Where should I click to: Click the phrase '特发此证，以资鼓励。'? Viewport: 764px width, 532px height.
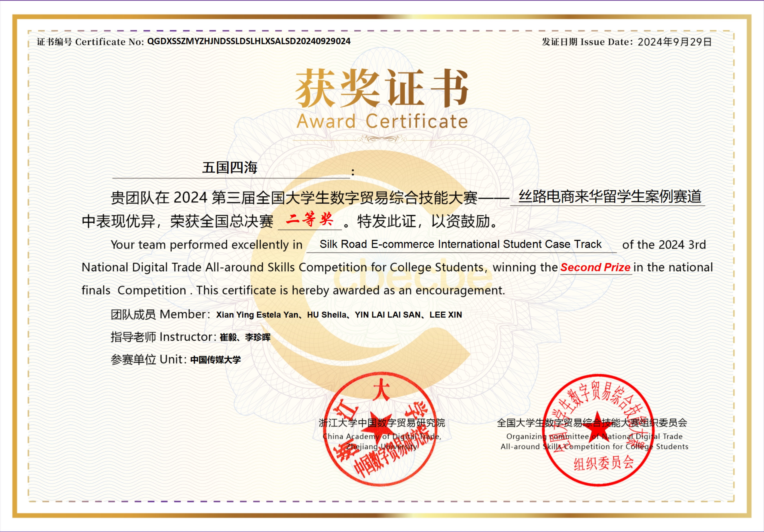click(427, 221)
